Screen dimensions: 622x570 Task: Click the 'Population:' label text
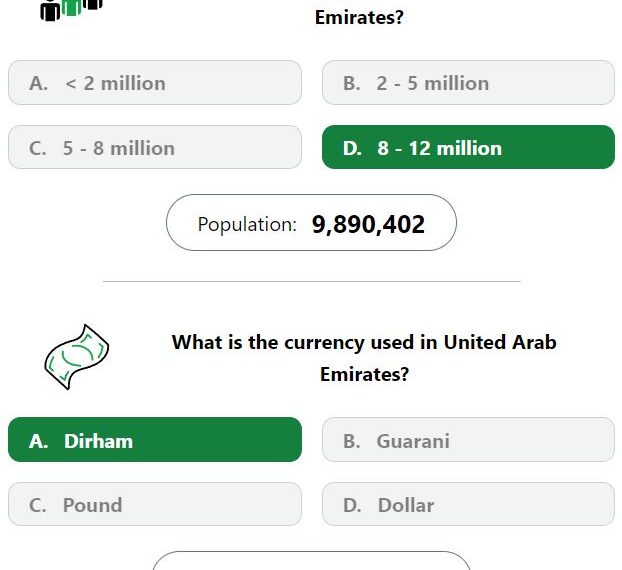pos(247,225)
